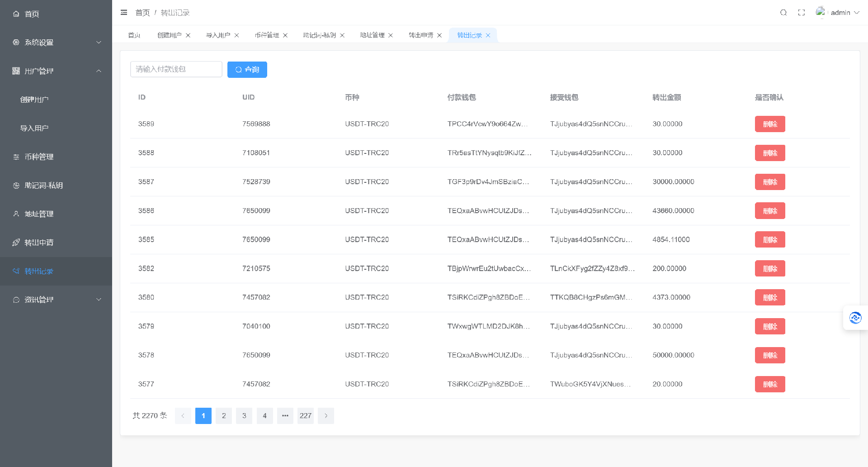Click the hamburger menu collapse icon
868x467 pixels.
[124, 13]
